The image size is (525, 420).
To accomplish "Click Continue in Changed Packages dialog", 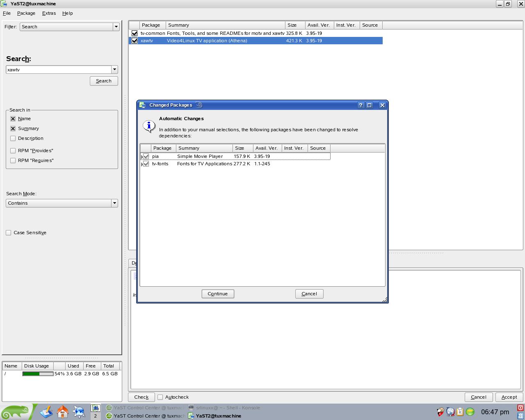I will tap(218, 294).
